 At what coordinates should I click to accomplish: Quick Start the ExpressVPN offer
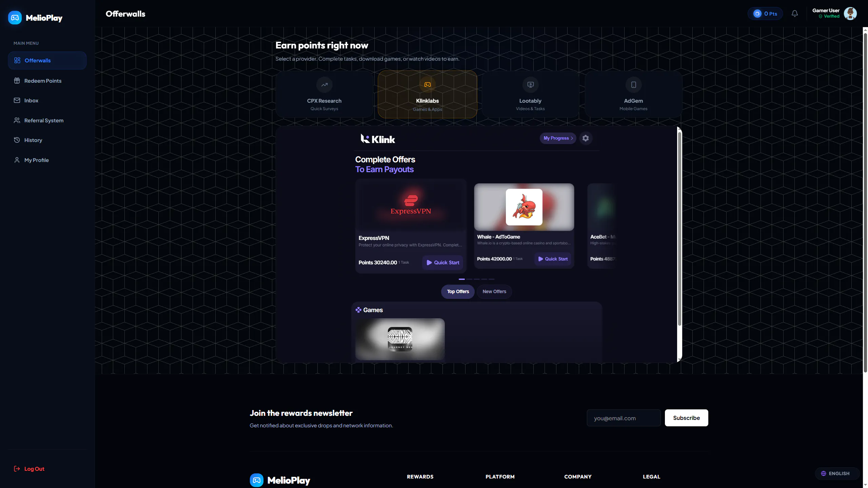[x=442, y=262]
